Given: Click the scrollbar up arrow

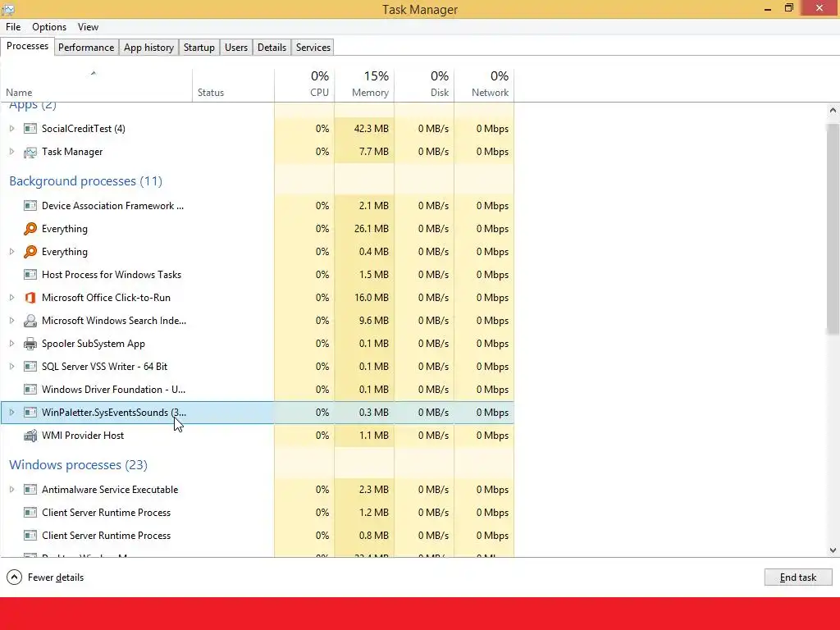Looking at the screenshot, I should pyautogui.click(x=833, y=111).
